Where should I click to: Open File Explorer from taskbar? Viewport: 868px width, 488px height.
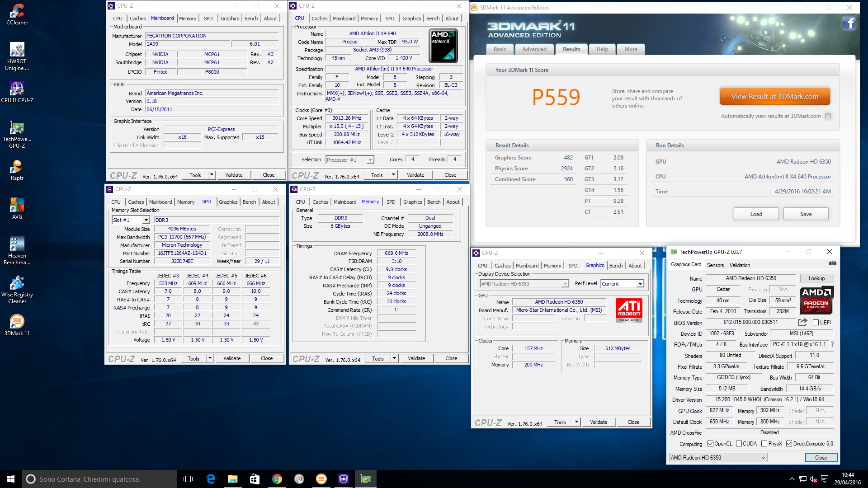click(232, 479)
